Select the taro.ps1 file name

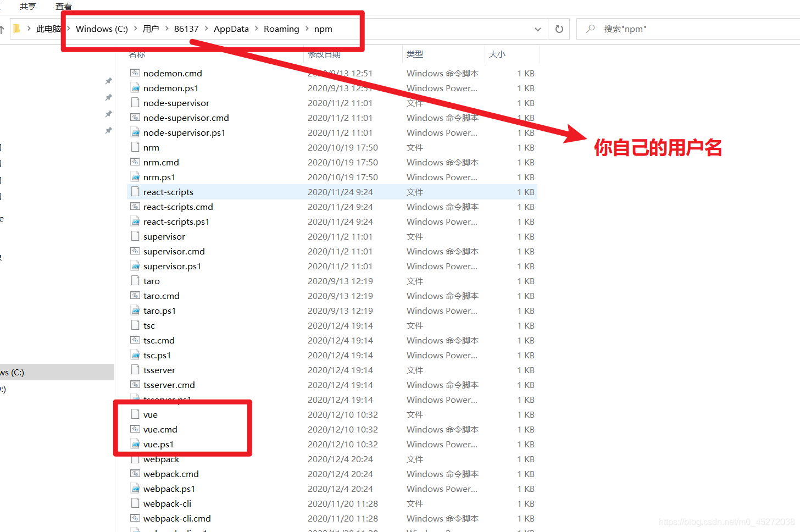pyautogui.click(x=160, y=311)
